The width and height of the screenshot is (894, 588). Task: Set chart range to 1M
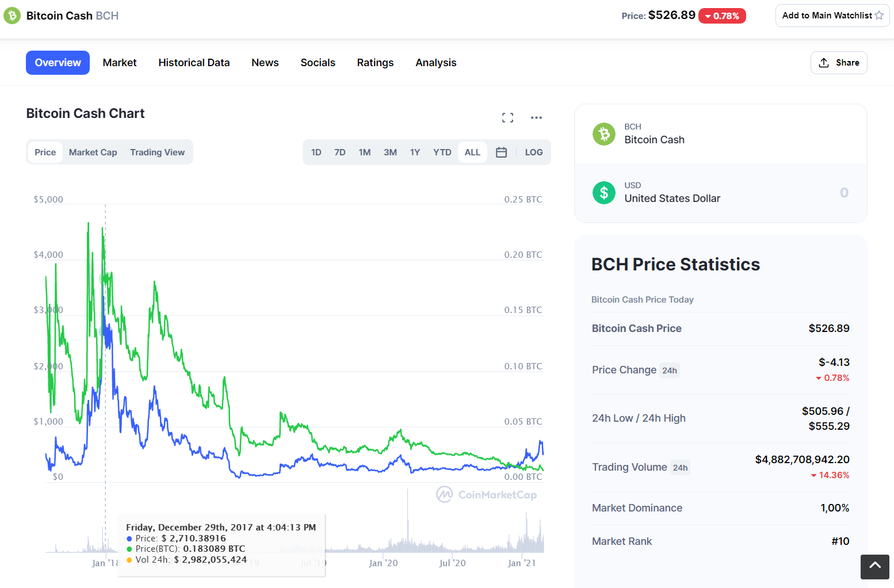[x=365, y=152]
